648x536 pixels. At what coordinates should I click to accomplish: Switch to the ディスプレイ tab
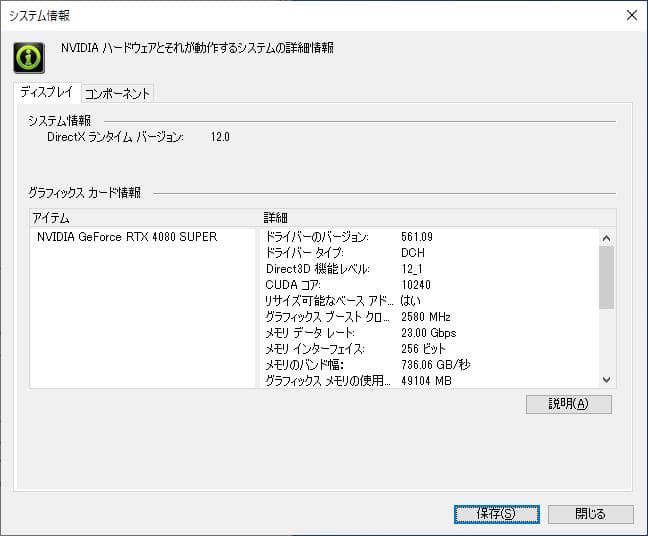[x=47, y=93]
